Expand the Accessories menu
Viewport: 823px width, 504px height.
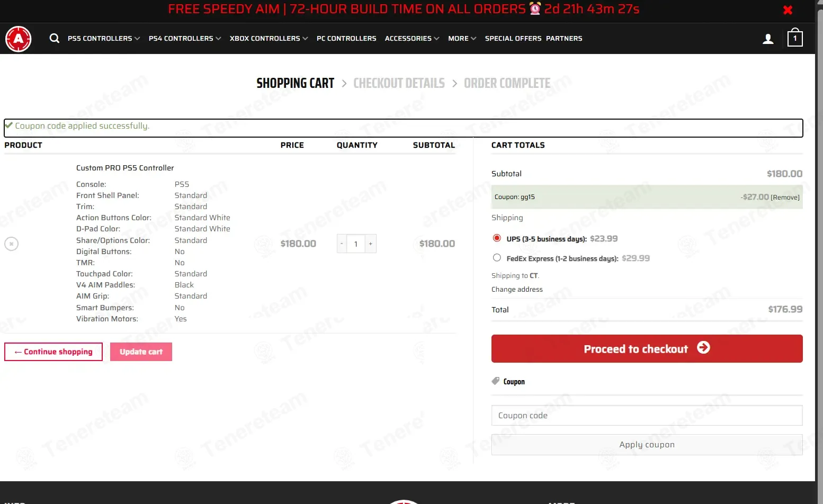pyautogui.click(x=412, y=38)
